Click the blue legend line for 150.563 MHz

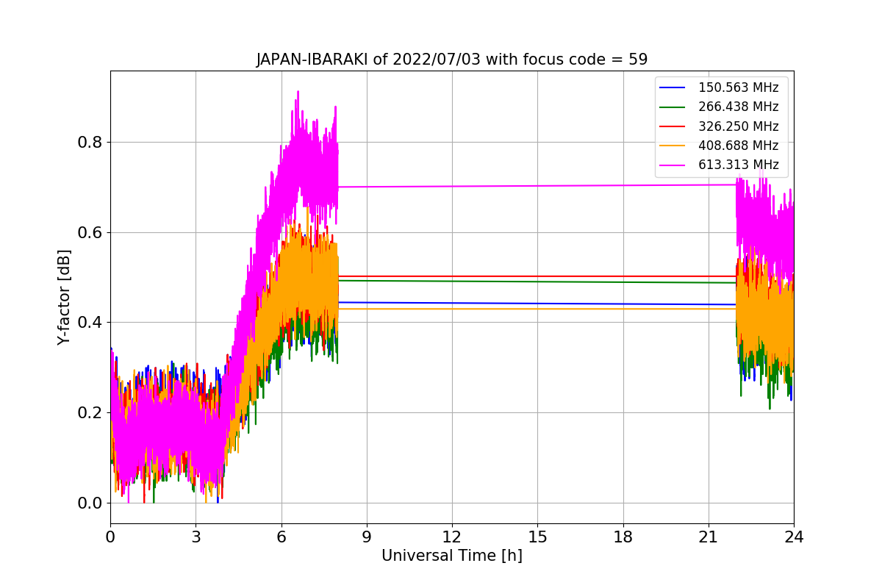pos(673,88)
